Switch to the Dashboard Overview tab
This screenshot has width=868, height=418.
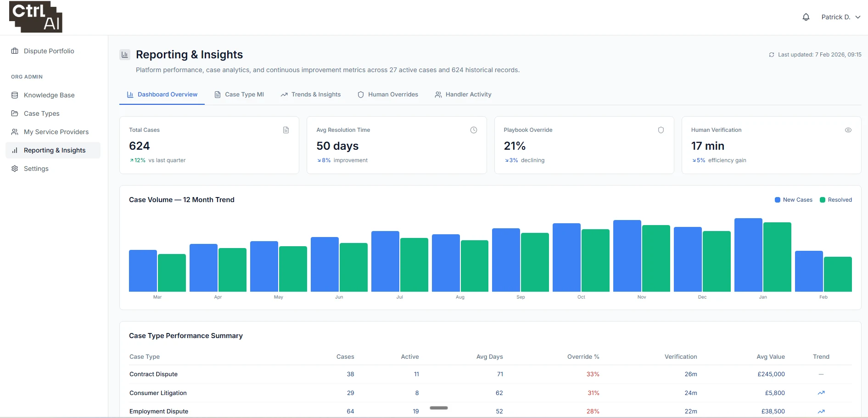pos(162,95)
